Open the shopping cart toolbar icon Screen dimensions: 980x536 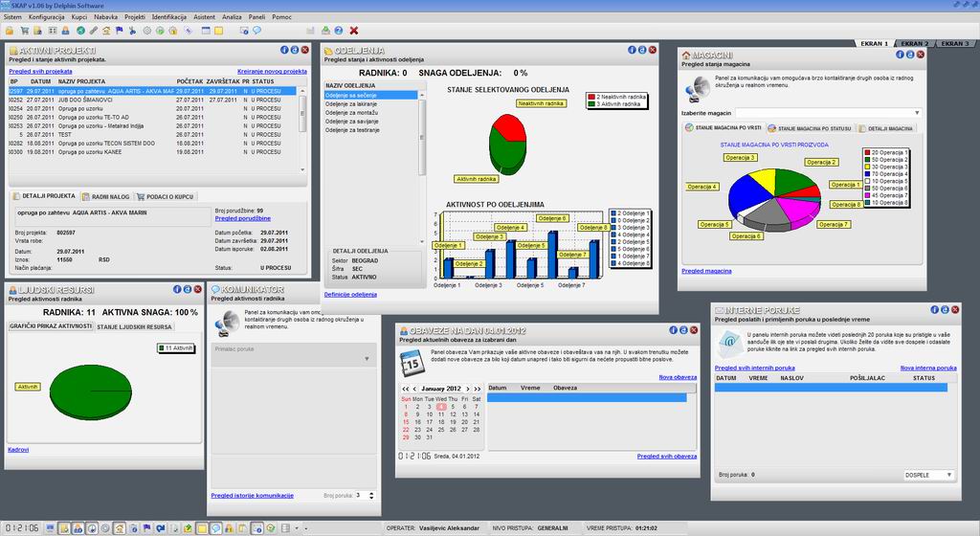coord(25,30)
